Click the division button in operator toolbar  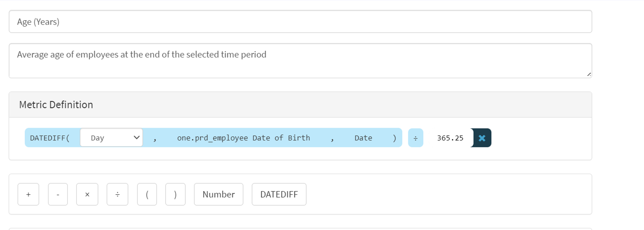pos(117,194)
